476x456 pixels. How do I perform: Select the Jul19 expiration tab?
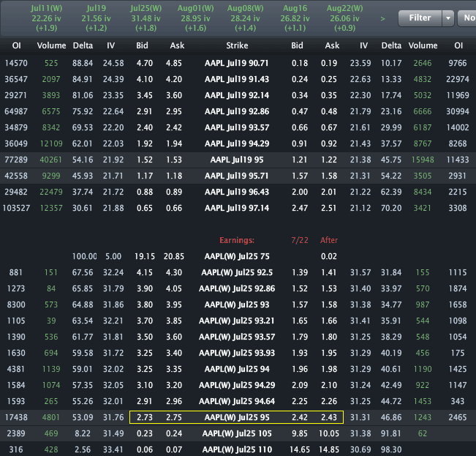click(x=96, y=18)
